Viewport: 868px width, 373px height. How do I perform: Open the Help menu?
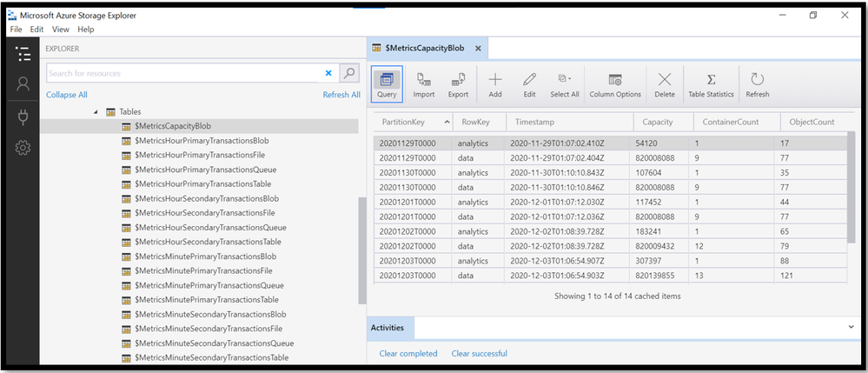tap(86, 30)
